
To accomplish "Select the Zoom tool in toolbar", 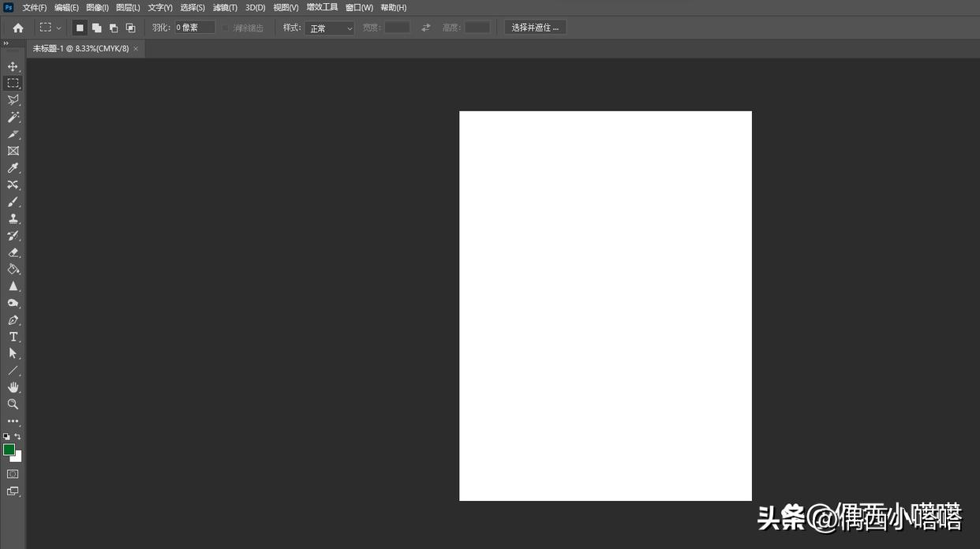I will pos(13,404).
